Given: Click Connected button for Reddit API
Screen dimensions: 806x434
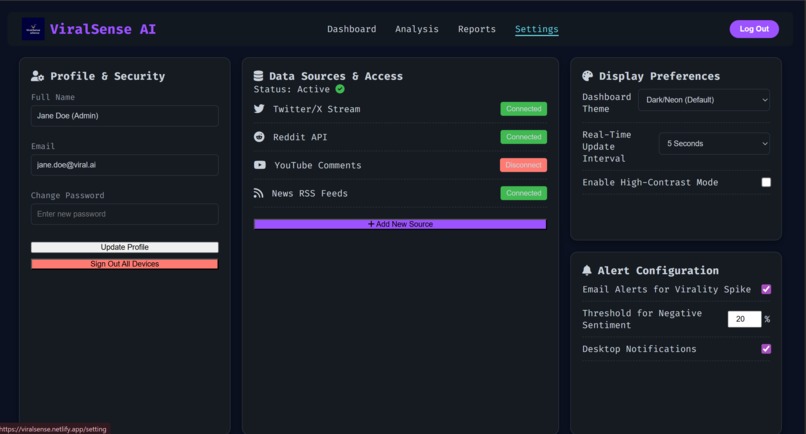Looking at the screenshot, I should point(523,137).
